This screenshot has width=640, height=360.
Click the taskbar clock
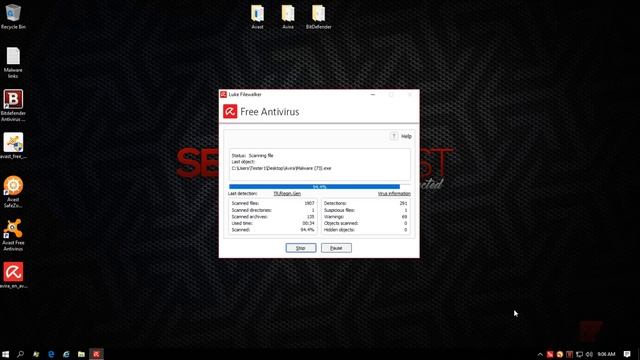pos(606,354)
